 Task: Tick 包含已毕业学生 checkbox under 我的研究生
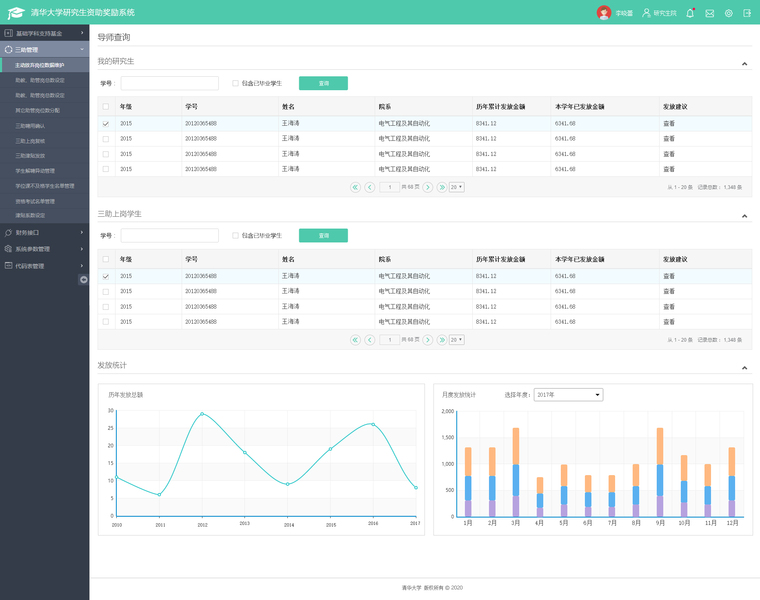(x=236, y=83)
